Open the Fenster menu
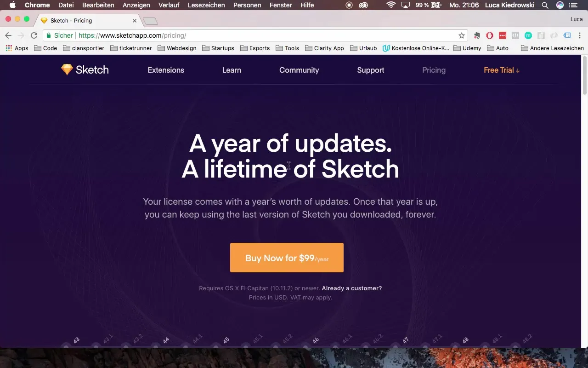This screenshot has height=368, width=588. tap(280, 5)
